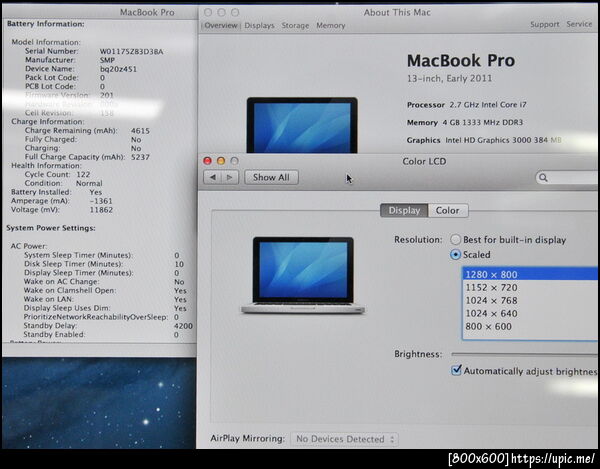600x469 pixels.
Task: Click Amperage value -1361
Action: pos(101,201)
